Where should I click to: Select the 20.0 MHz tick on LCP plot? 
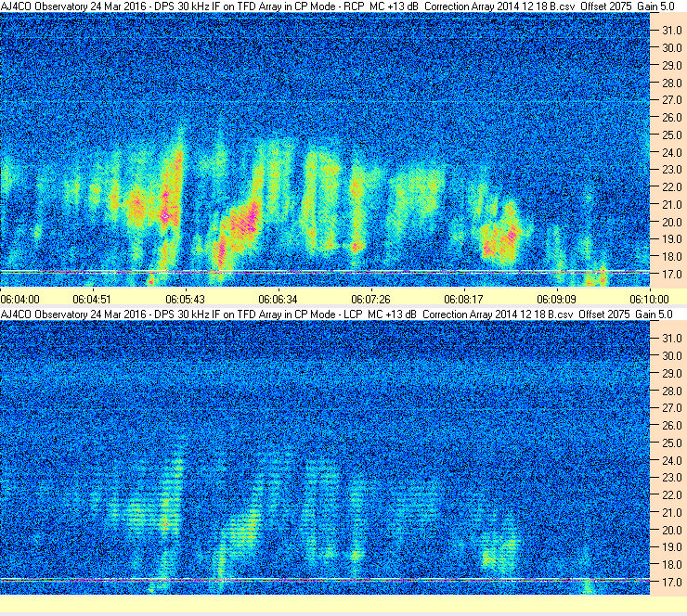tap(671, 531)
